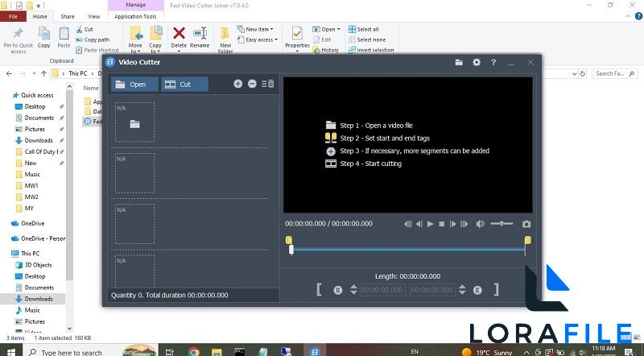Click Invert selection in the ribbon
Image resolution: width=644 pixels, height=356 pixels.
tap(371, 50)
